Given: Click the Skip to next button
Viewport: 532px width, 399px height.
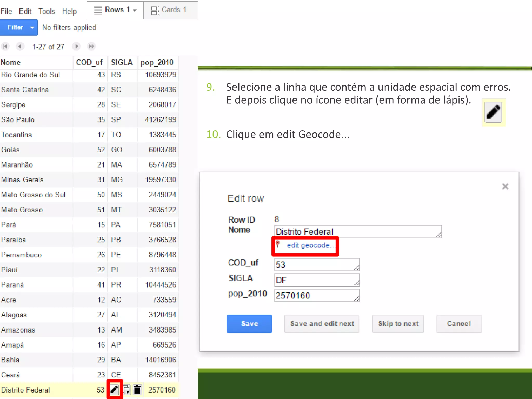Looking at the screenshot, I should pyautogui.click(x=398, y=324).
